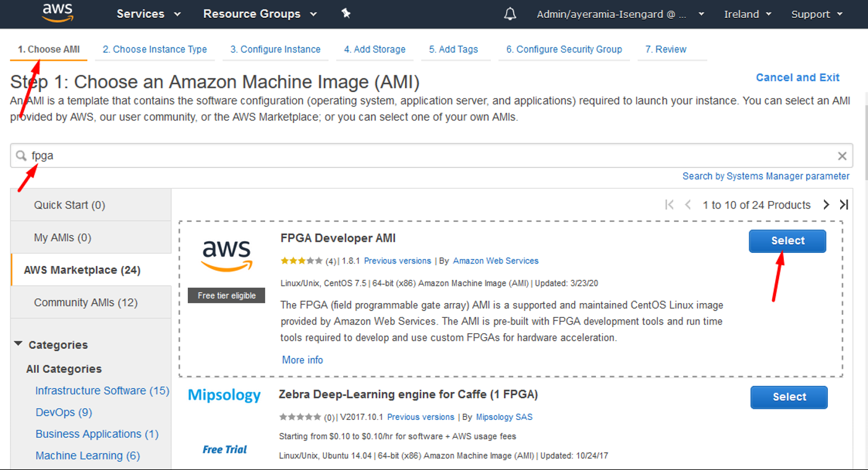The height and width of the screenshot is (470, 868).
Task: Go to next page of products
Action: [826, 205]
